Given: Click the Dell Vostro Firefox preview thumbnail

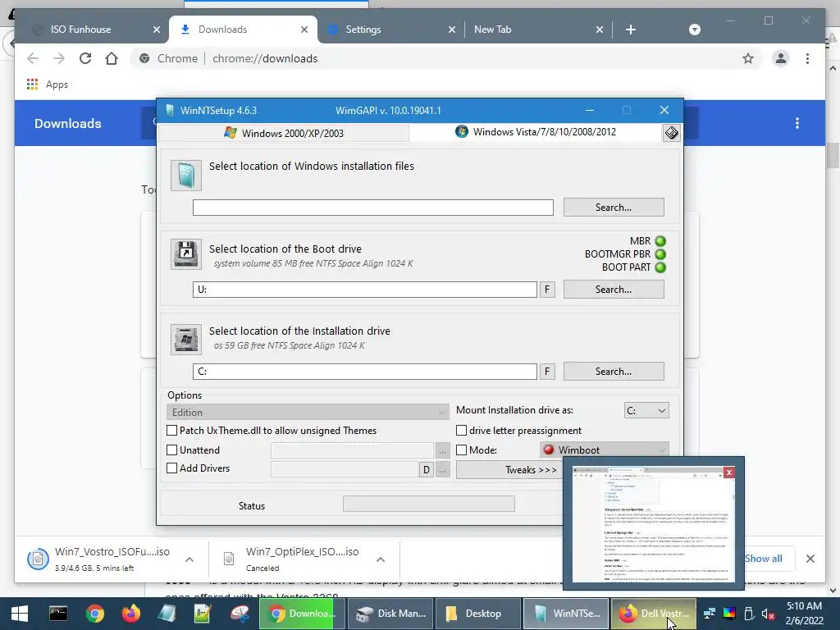Looking at the screenshot, I should (x=653, y=524).
